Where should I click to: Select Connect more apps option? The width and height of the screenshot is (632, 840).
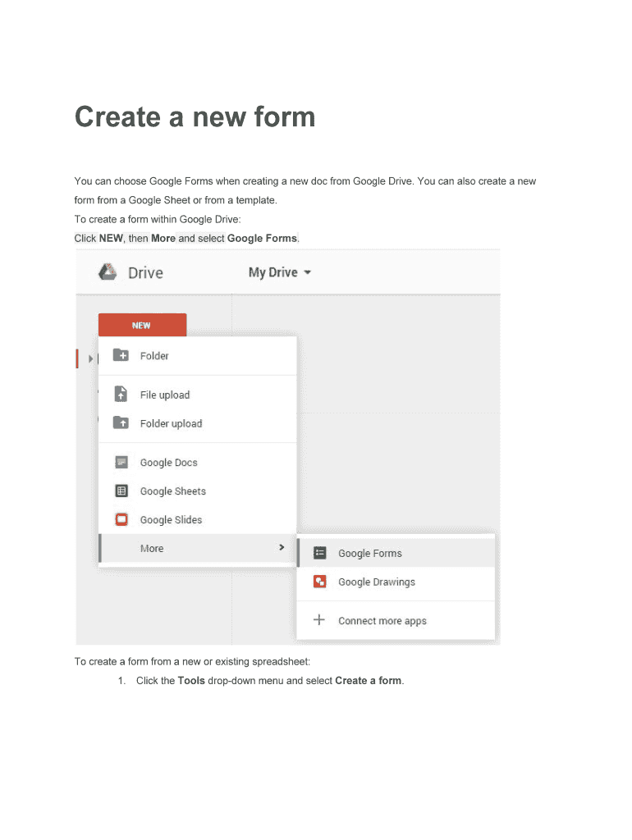pos(382,621)
